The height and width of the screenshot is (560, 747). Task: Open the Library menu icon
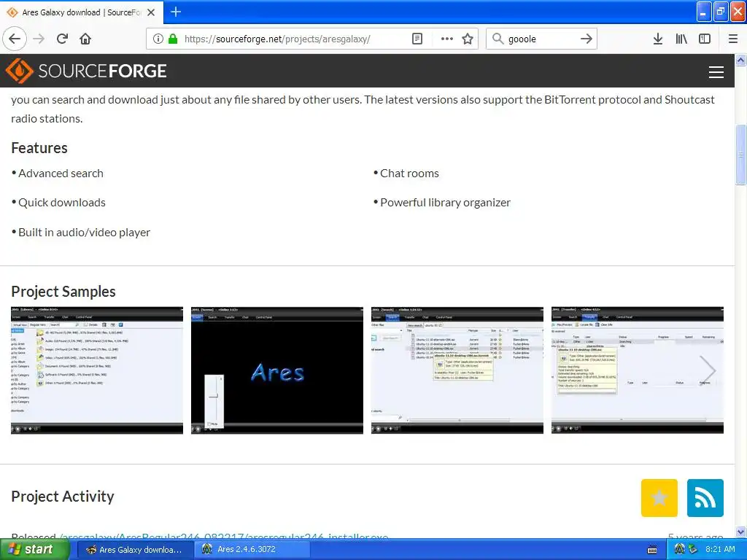pyautogui.click(x=681, y=39)
